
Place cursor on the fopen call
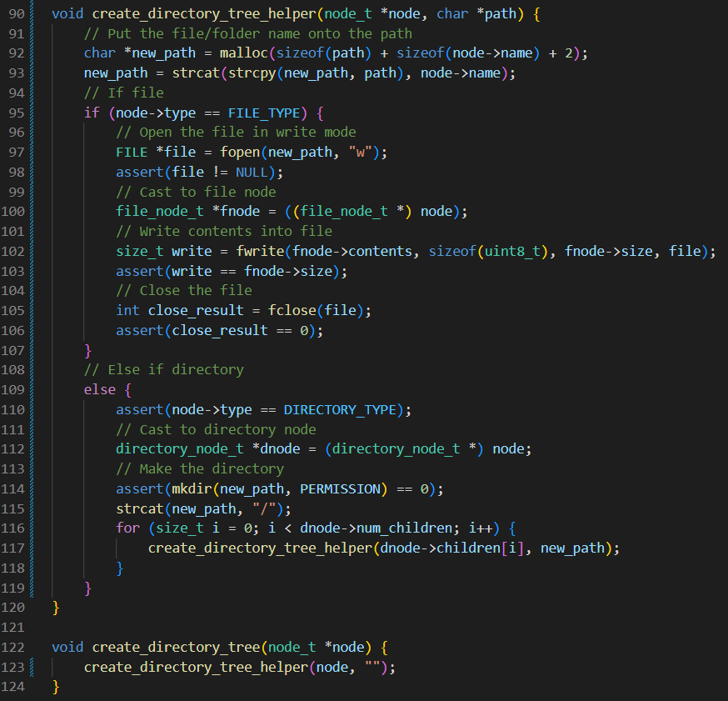click(x=240, y=152)
